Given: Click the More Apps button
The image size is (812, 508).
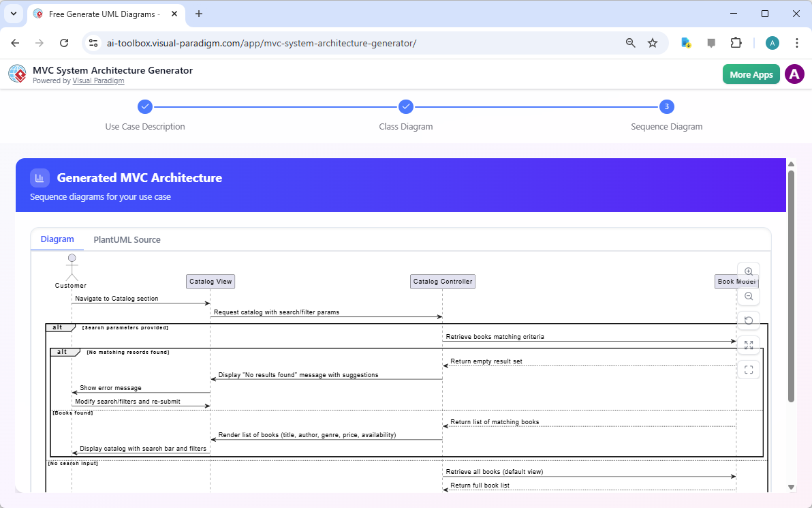Looking at the screenshot, I should (x=751, y=74).
